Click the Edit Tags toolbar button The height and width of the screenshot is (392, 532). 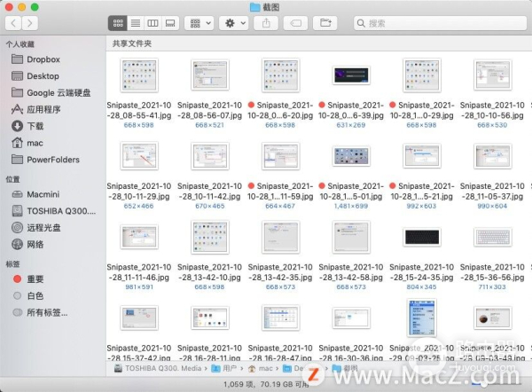click(x=295, y=23)
